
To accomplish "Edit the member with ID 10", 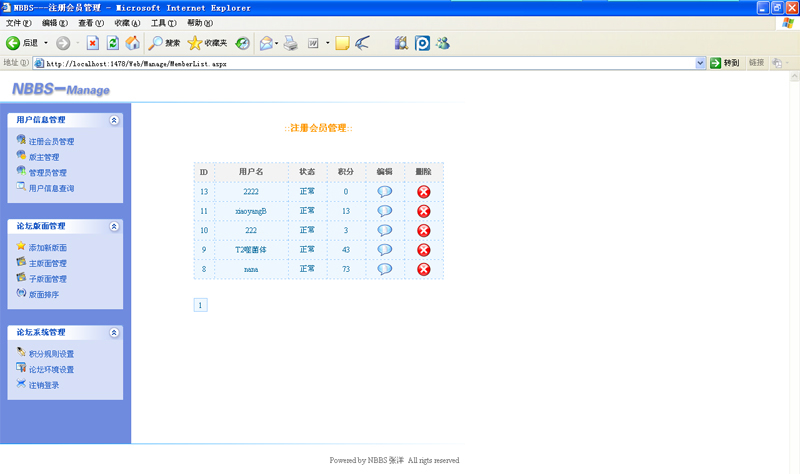I will pos(385,230).
